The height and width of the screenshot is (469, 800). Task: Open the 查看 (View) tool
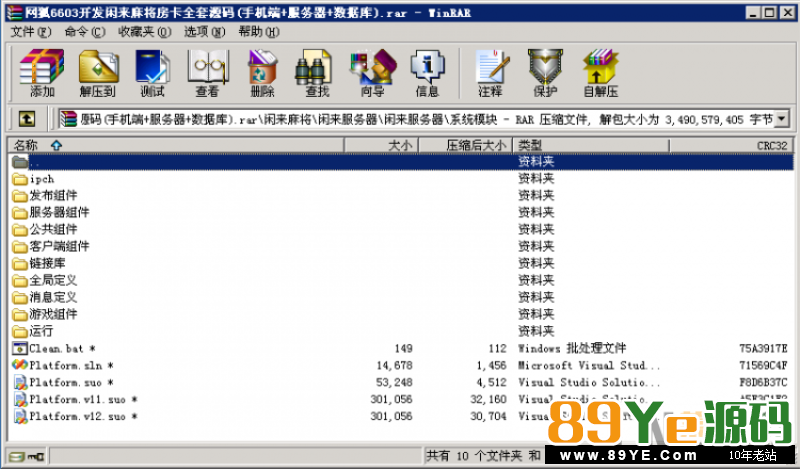click(207, 73)
